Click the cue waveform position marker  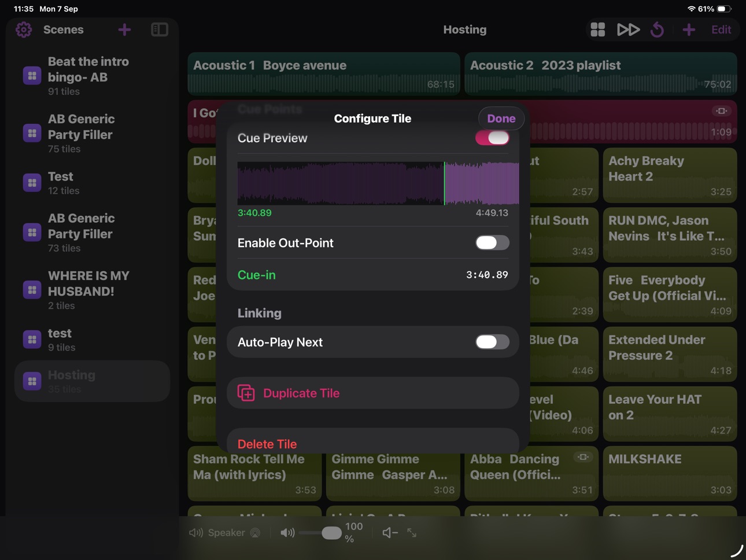444,183
